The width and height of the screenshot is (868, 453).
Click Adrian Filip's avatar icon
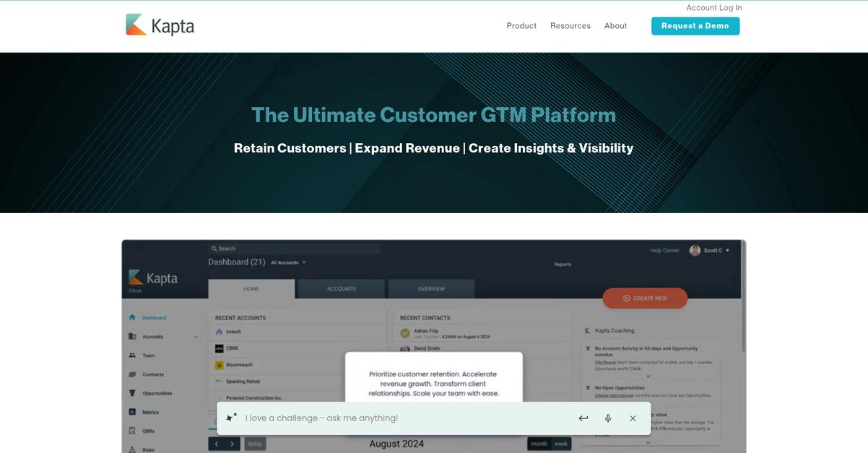405,333
